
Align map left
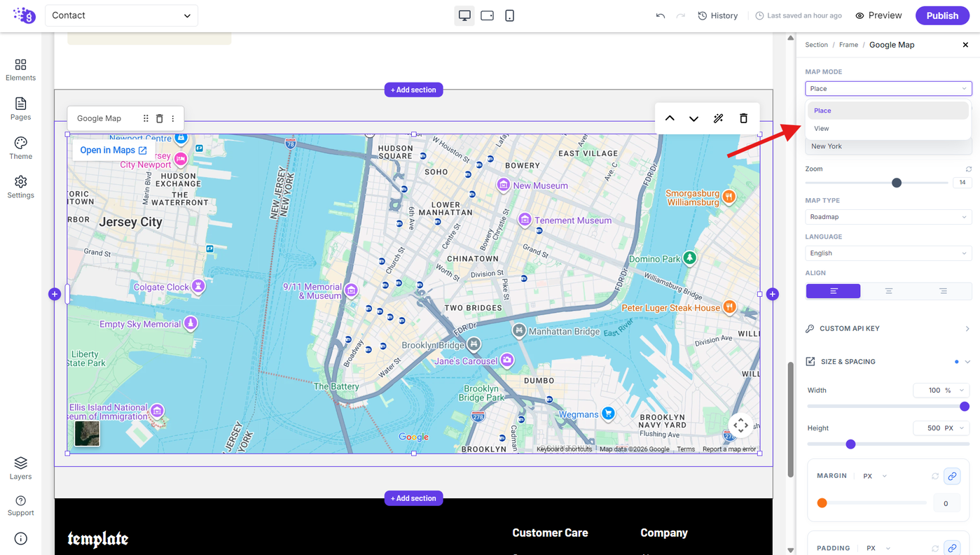[x=833, y=291]
